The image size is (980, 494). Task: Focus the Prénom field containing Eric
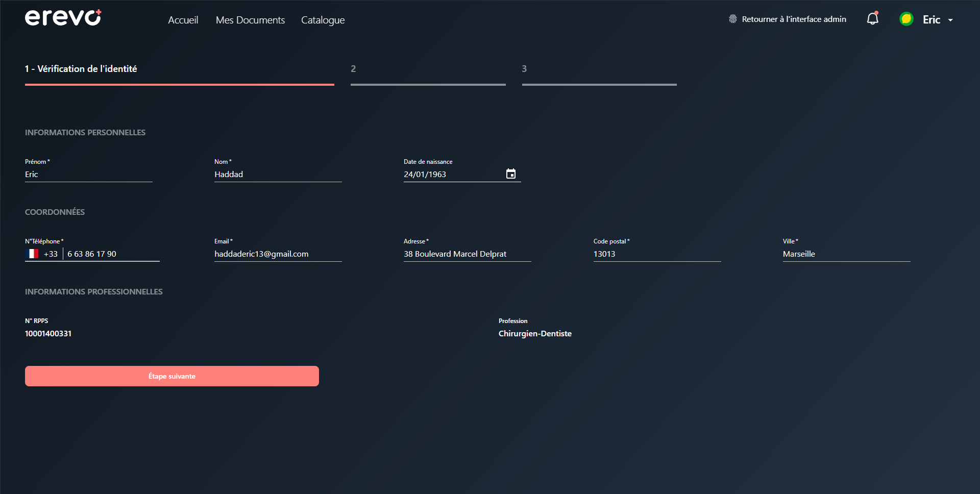pyautogui.click(x=89, y=174)
